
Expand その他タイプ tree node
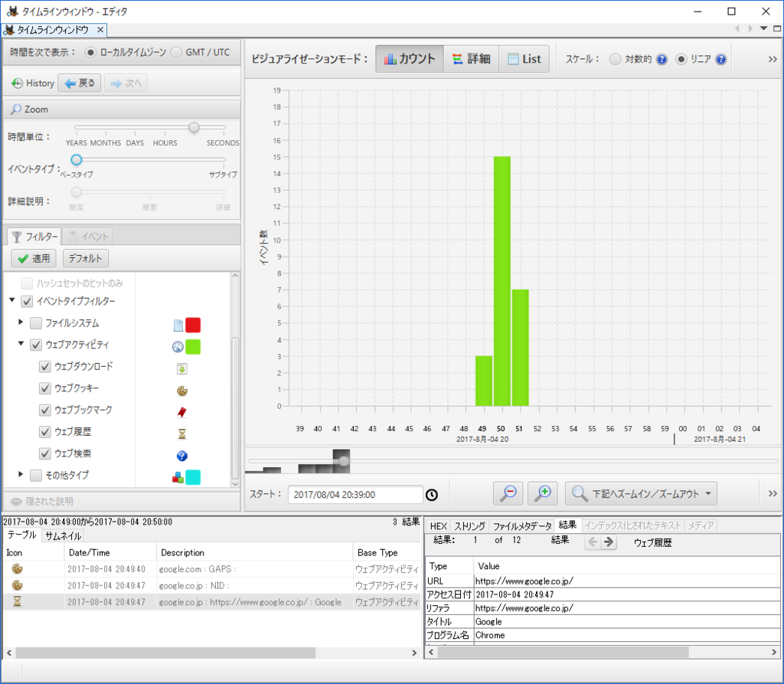pos(21,474)
